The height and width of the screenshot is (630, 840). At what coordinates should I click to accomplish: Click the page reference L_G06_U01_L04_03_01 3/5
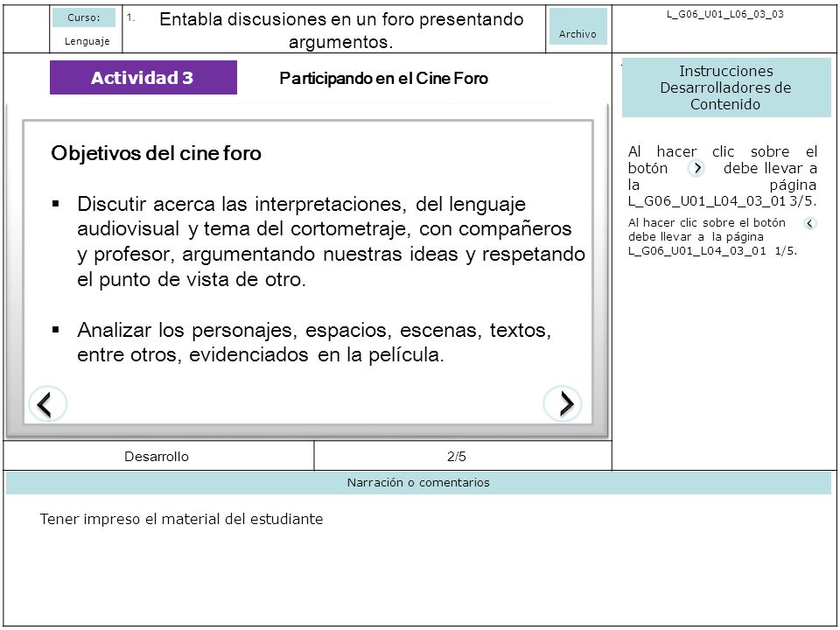[722, 201]
